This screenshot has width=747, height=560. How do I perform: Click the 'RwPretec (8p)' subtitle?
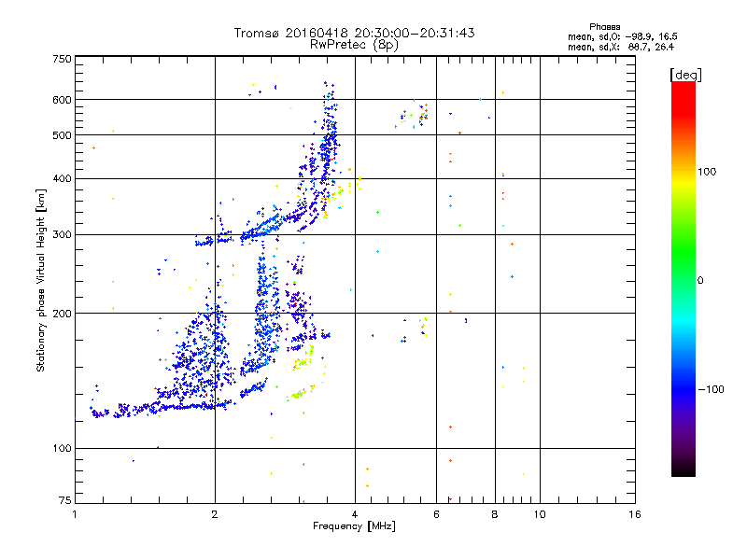click(x=354, y=45)
